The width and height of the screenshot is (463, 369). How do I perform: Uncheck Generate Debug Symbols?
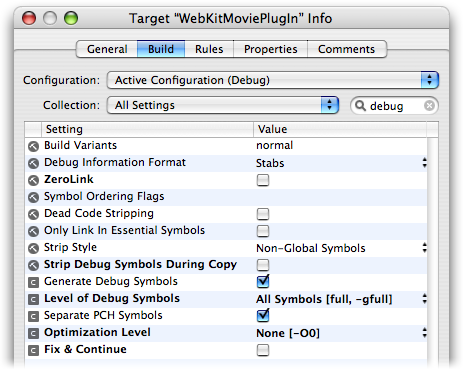click(x=263, y=282)
